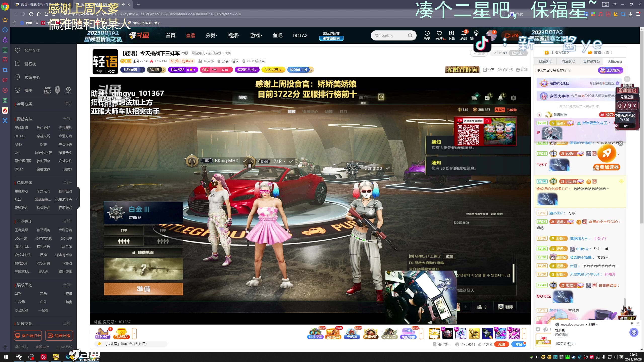Show all 单机热游 categories via 全部+
The width and height of the screenshot is (644, 362).
[67, 182]
